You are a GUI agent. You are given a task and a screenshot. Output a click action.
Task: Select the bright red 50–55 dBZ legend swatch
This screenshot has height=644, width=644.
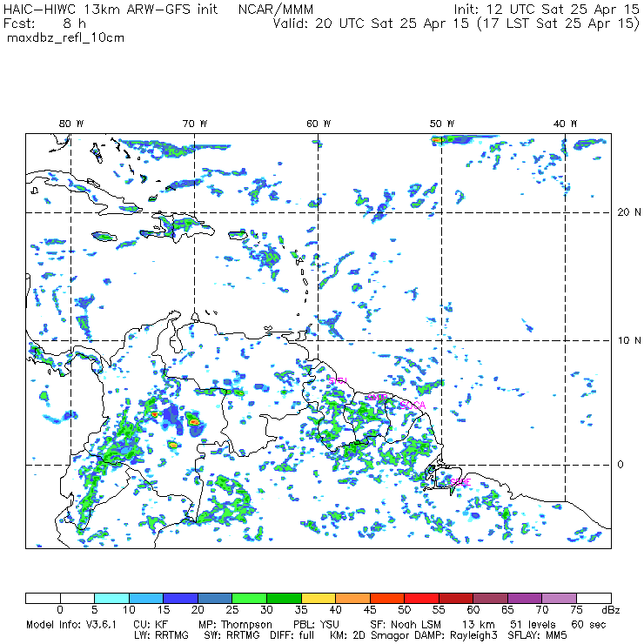coord(422,598)
